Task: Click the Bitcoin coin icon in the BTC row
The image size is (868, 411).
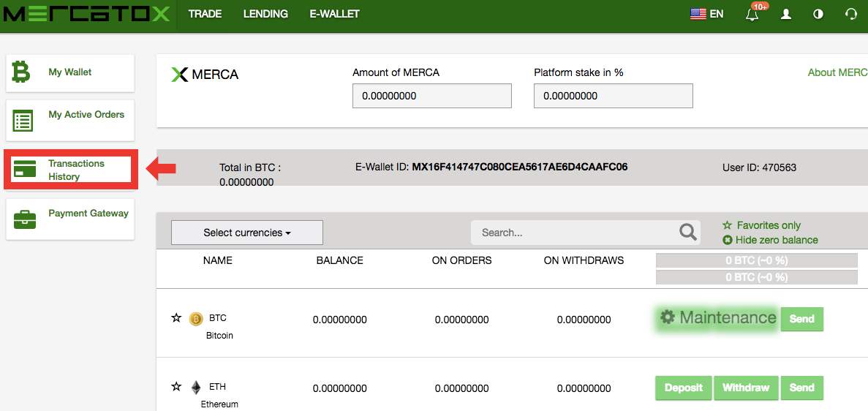Action: (x=196, y=319)
